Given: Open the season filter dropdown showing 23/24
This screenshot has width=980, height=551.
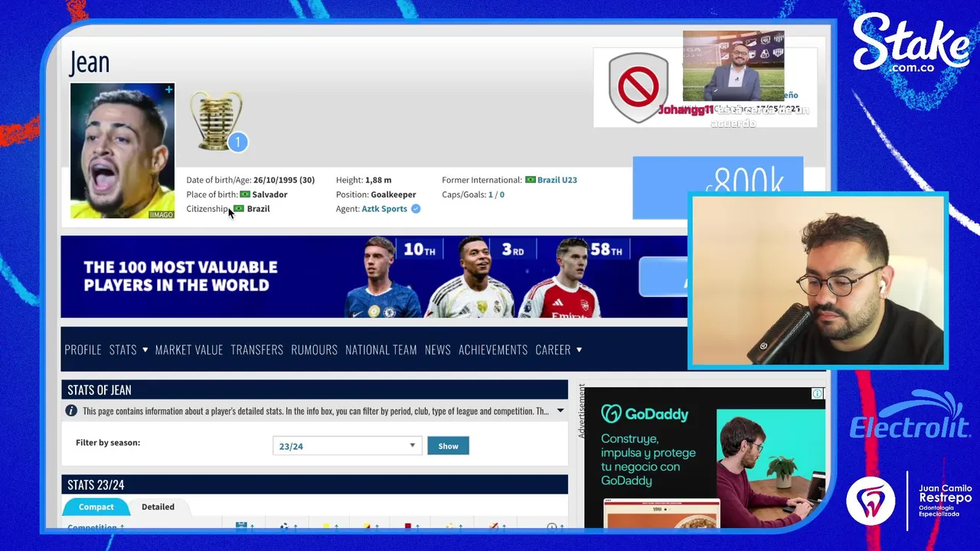Looking at the screenshot, I should pos(347,446).
